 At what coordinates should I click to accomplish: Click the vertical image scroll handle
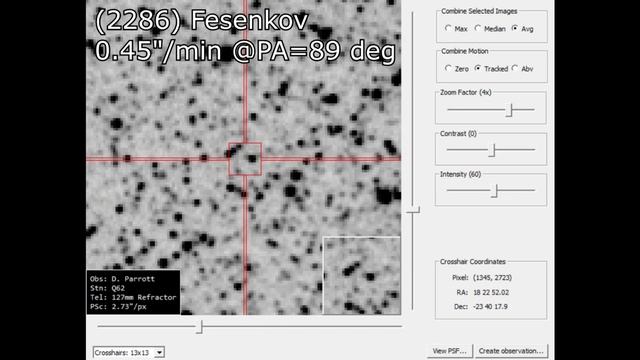[413, 210]
